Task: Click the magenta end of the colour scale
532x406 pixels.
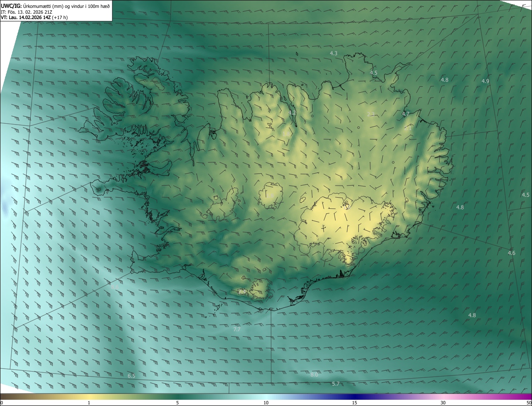Action: coord(524,396)
